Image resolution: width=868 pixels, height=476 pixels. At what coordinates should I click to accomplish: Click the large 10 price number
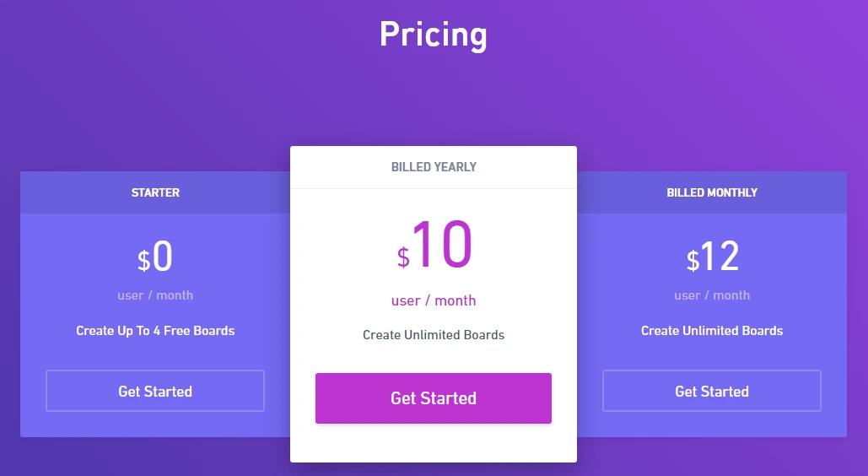click(442, 246)
